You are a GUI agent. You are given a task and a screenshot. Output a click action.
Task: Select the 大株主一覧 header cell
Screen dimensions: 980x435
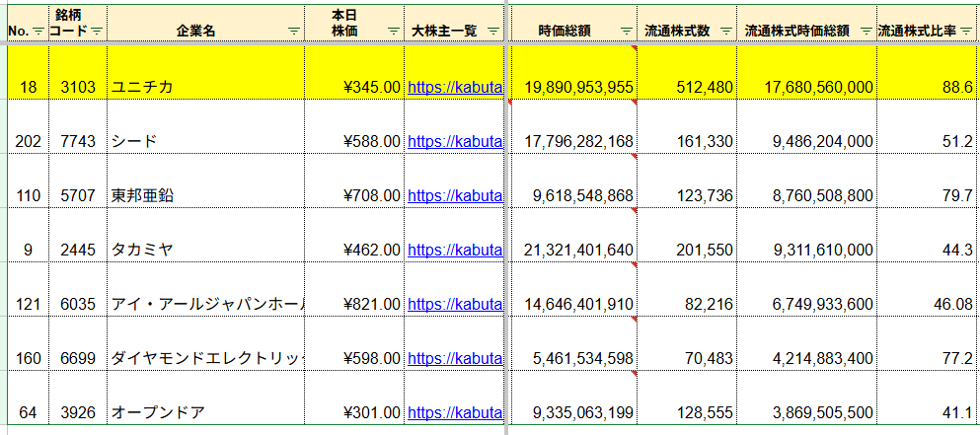point(453,24)
